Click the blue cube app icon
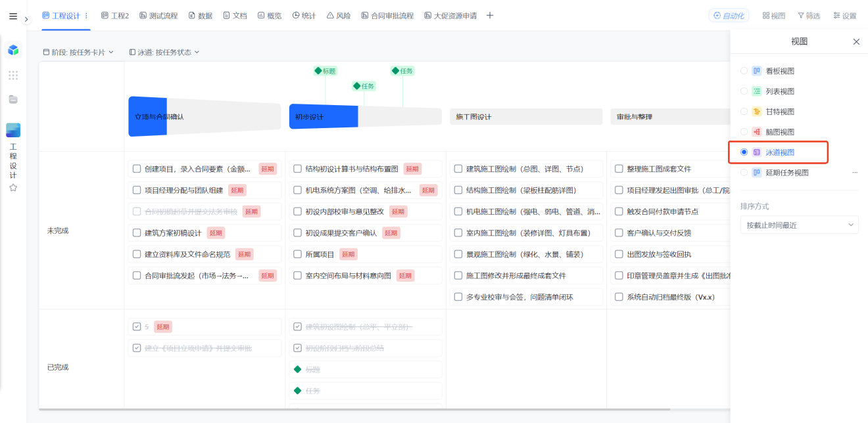 [x=13, y=50]
